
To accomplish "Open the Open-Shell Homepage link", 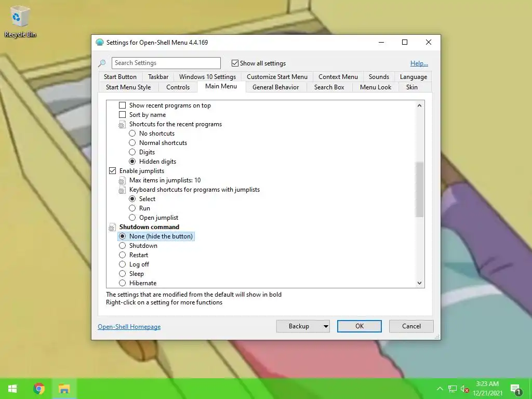I will tap(129, 327).
